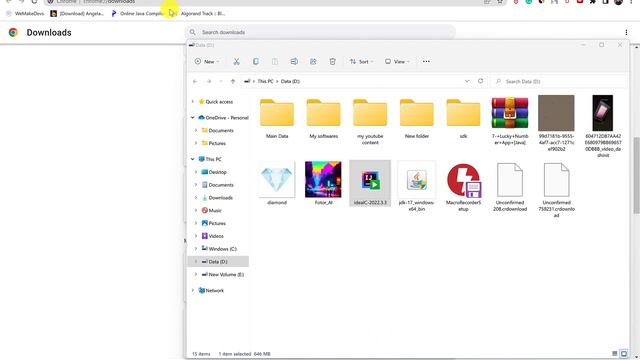Click the Cut icon in Explorer toolbar
640x360 pixels.
236,62
